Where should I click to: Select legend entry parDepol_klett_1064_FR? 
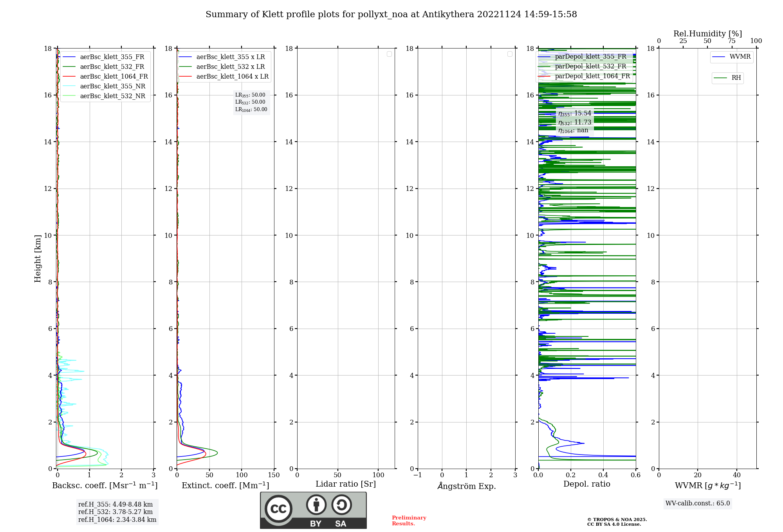(584, 76)
